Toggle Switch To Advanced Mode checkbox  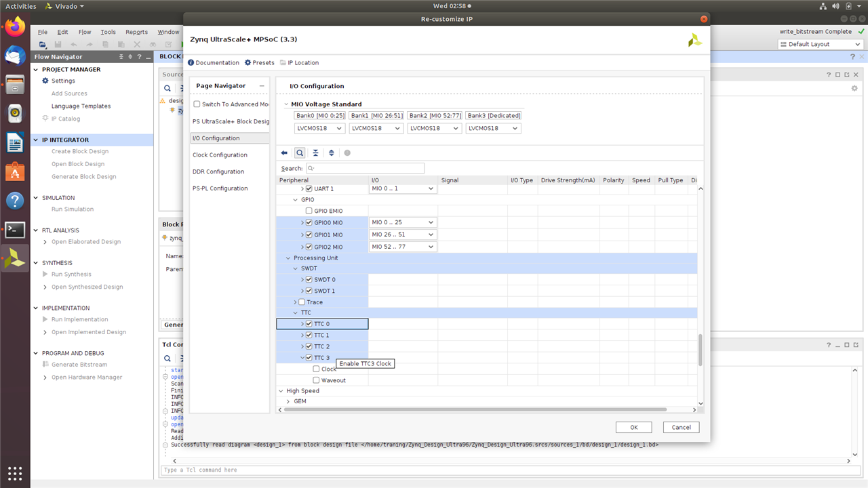coord(197,104)
